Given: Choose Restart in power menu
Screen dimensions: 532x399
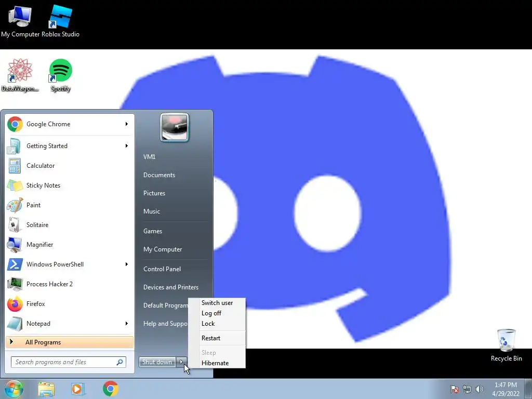Looking at the screenshot, I should click(217, 338).
